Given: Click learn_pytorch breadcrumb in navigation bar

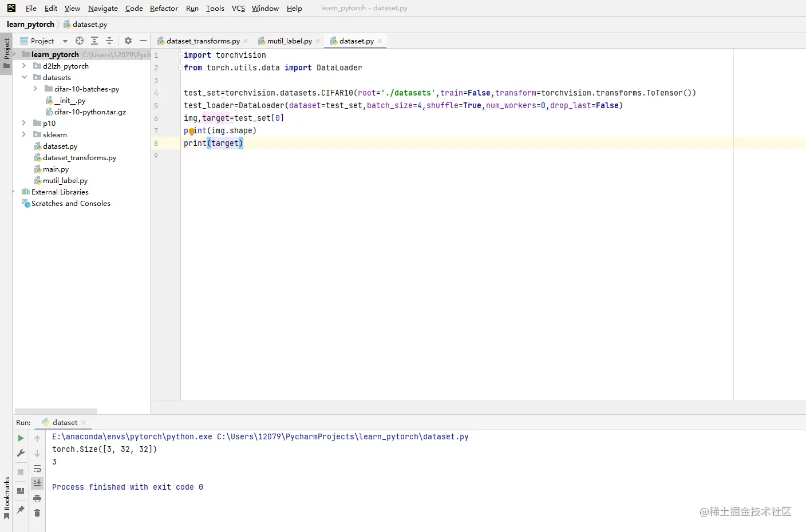Looking at the screenshot, I should pyautogui.click(x=30, y=25).
